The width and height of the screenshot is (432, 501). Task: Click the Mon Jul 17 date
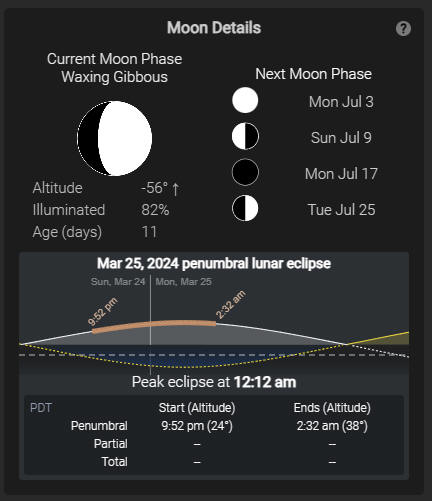pos(341,174)
